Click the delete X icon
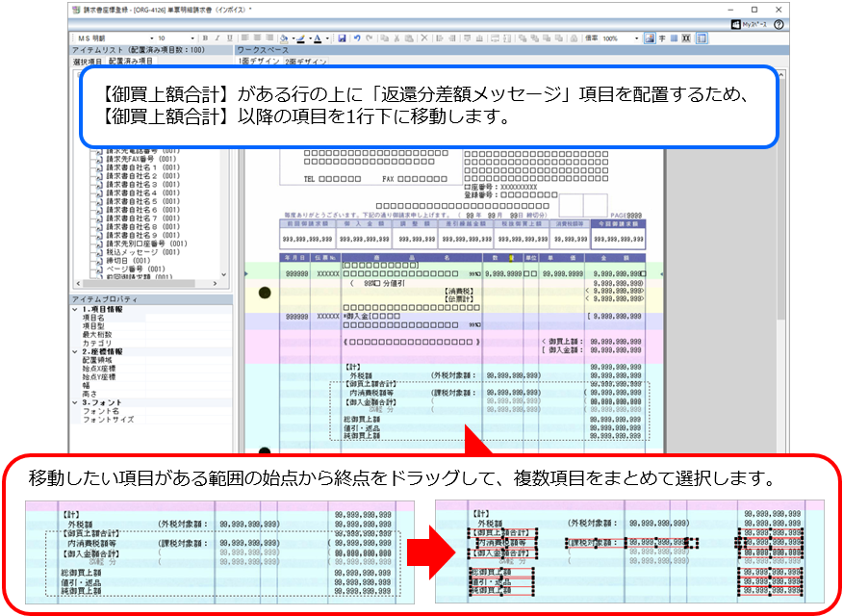This screenshot has height=616, width=843. (x=424, y=38)
